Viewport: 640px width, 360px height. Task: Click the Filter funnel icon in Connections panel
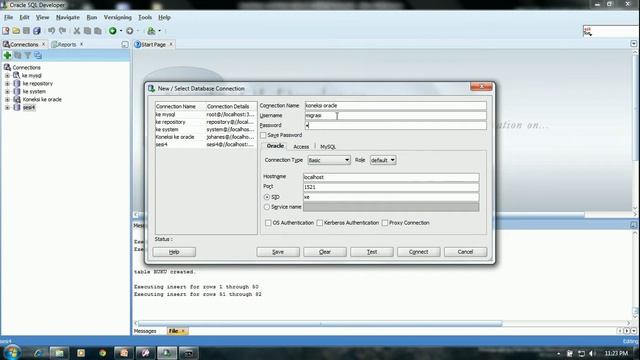point(28,55)
